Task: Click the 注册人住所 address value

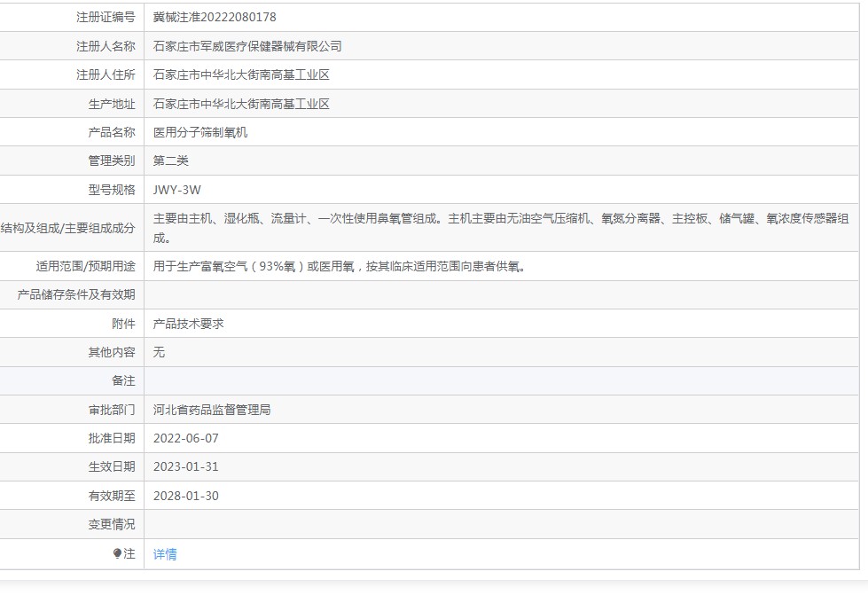Action: (241, 75)
